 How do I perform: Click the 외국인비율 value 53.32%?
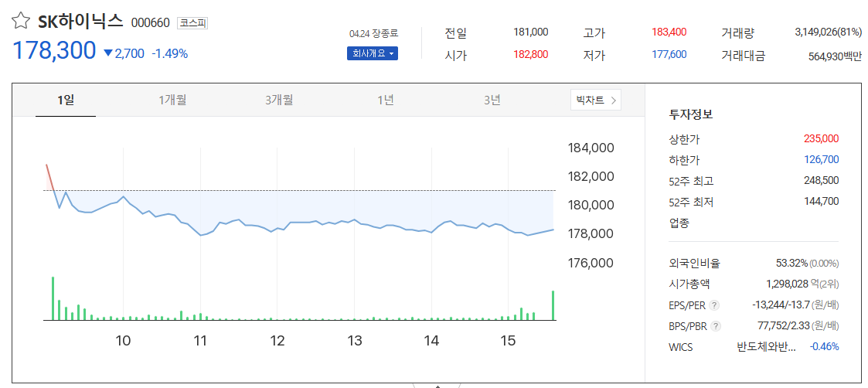[x=791, y=264]
